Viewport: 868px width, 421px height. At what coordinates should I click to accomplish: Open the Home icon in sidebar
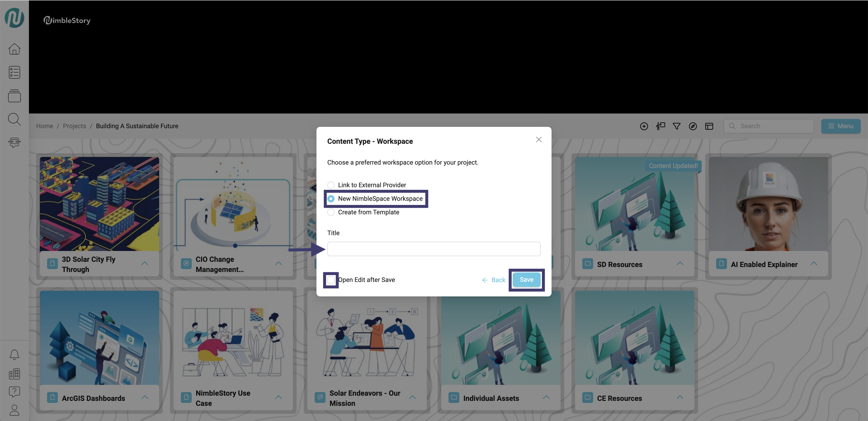pyautogui.click(x=14, y=49)
